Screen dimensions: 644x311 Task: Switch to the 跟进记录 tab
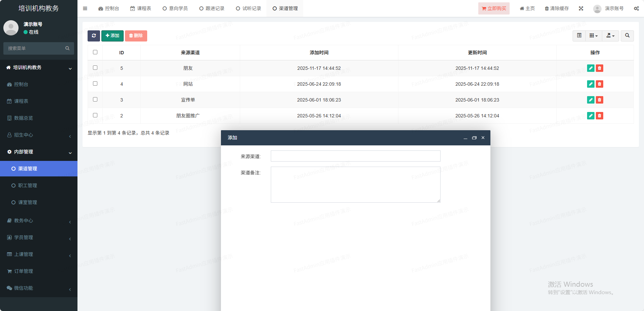pos(212,8)
